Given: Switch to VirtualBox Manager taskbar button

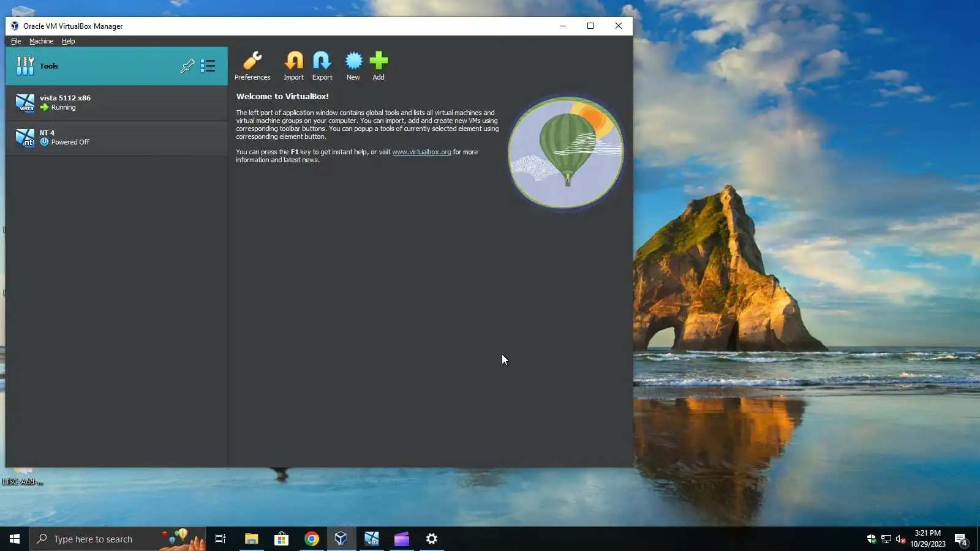Looking at the screenshot, I should coord(341,539).
